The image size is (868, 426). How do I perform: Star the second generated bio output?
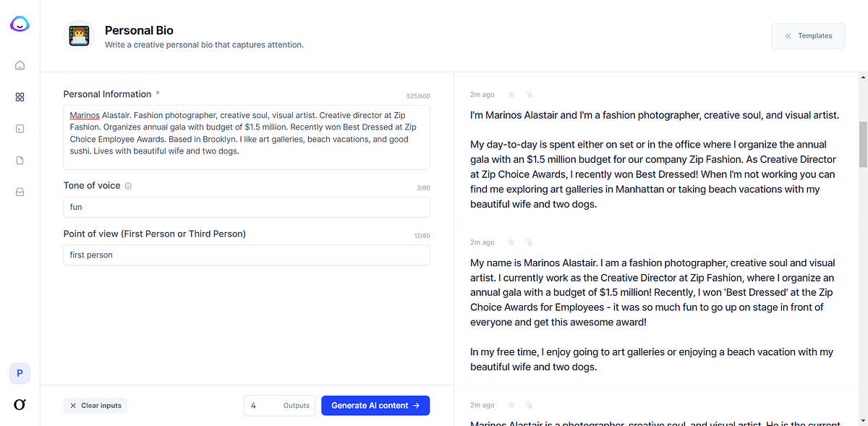click(x=511, y=242)
